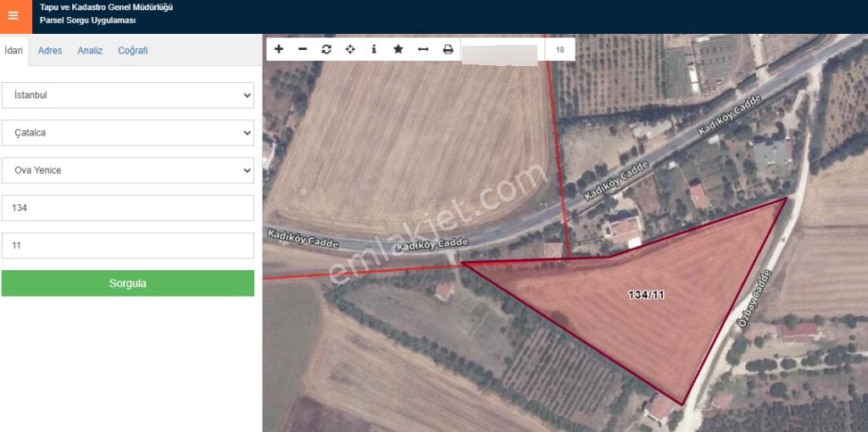Open the Coğrafi tab
The image size is (868, 432).
coord(132,51)
